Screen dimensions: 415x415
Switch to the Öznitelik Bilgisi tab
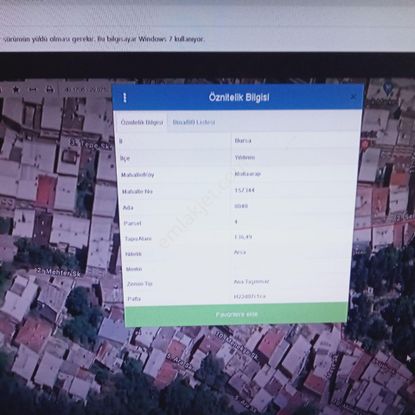click(142, 122)
